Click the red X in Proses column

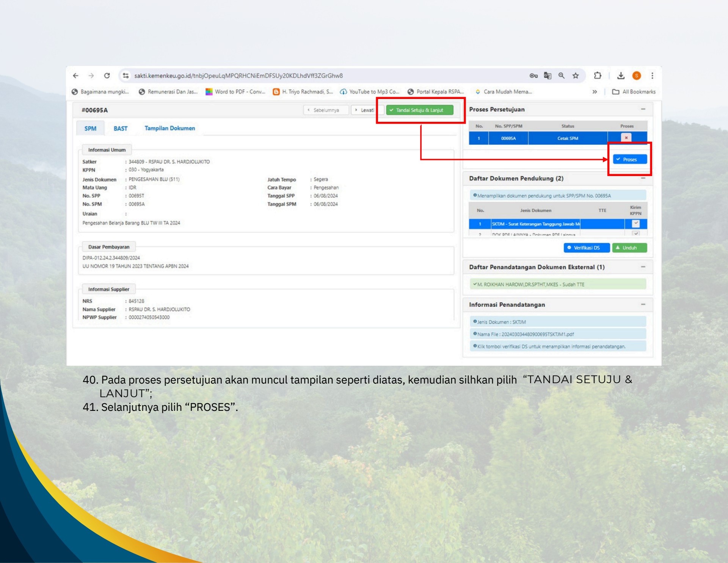tap(626, 138)
